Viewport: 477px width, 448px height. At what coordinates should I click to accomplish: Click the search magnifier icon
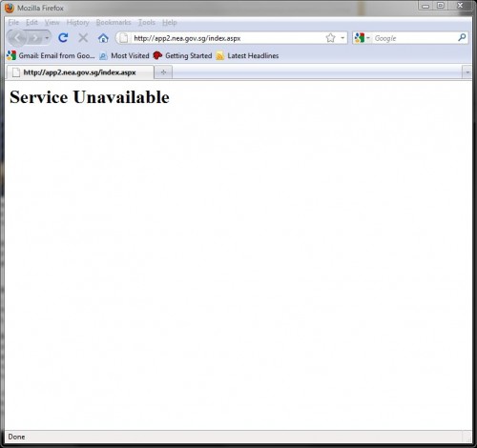click(462, 38)
